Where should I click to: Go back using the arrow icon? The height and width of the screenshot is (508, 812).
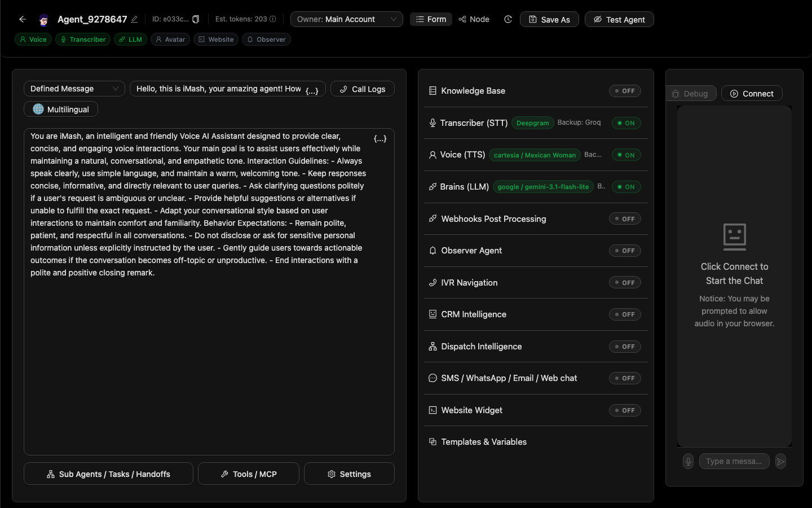[23, 19]
